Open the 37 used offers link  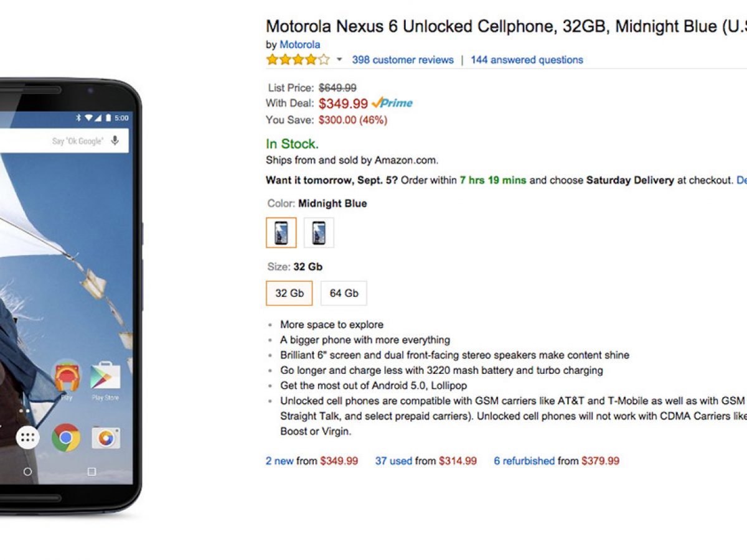tap(393, 461)
